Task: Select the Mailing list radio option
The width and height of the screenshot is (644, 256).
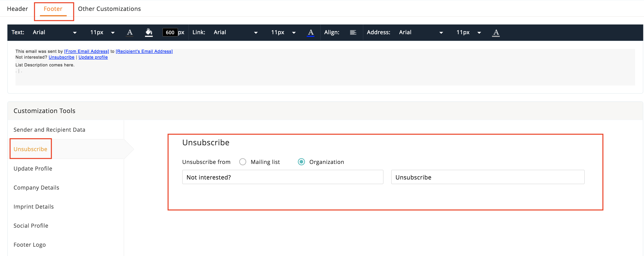Action: tap(243, 162)
